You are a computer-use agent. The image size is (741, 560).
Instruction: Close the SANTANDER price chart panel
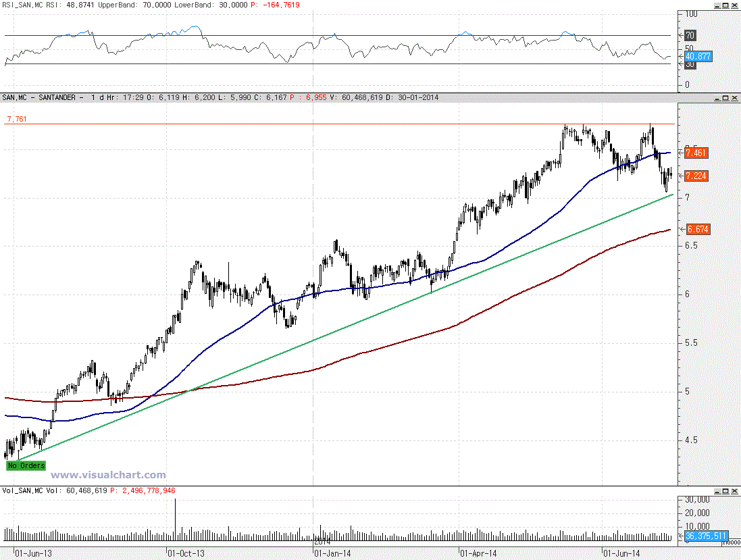coord(734,98)
